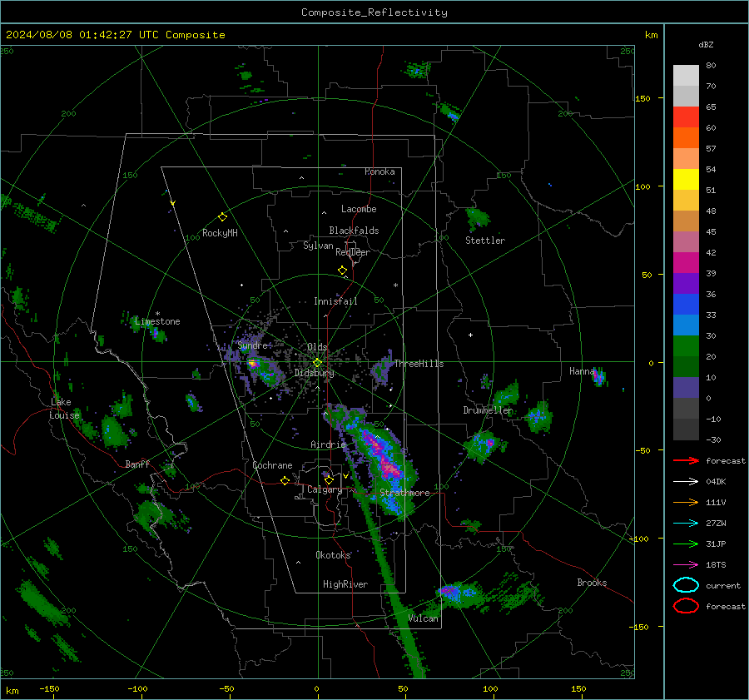This screenshot has width=749, height=700.
Task: Click the 150 tick on right km axis
Action: (x=643, y=98)
